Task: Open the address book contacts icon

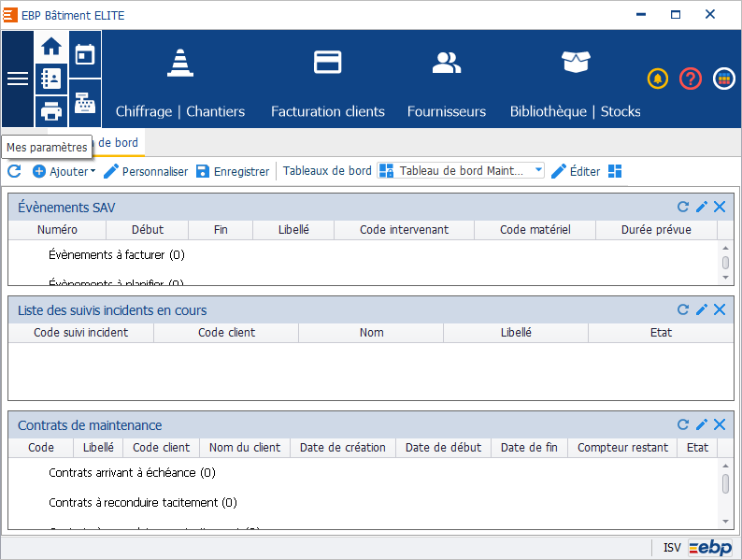Action: (51, 79)
